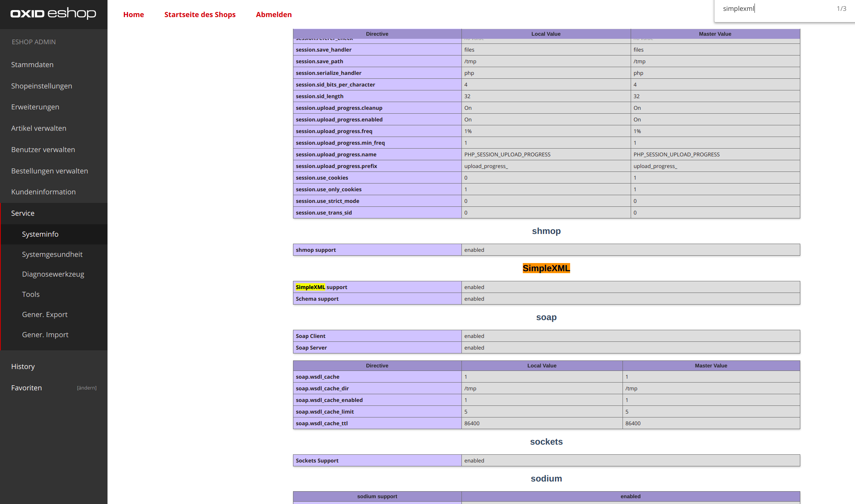Click the soap.wsdl_cache_limit directive
This screenshot has height=504, width=855.
tap(325, 412)
